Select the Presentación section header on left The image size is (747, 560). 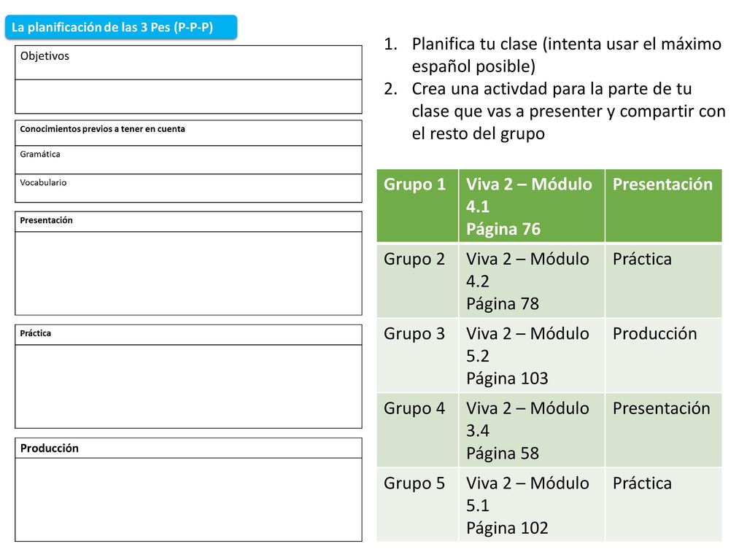[188, 222]
